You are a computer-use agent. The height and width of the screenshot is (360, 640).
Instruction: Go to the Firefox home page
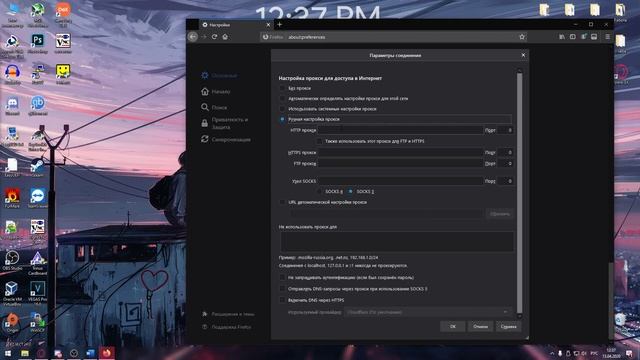[x=225, y=37]
